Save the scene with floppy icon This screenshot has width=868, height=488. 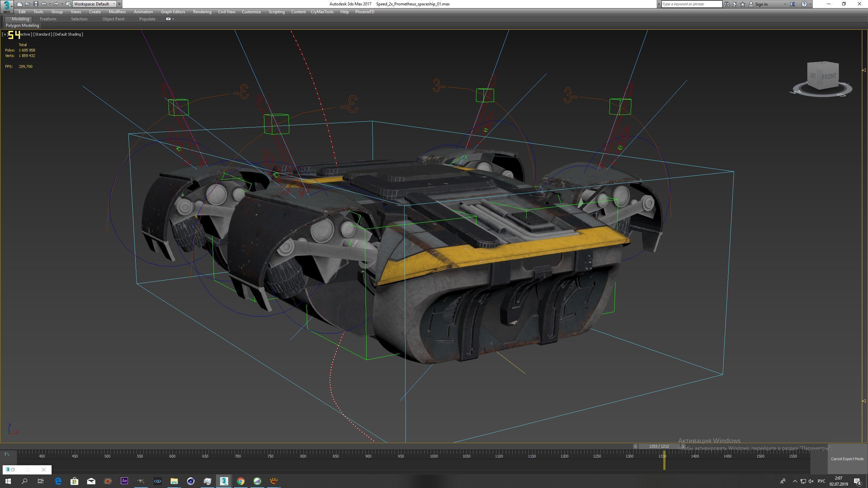(x=36, y=4)
